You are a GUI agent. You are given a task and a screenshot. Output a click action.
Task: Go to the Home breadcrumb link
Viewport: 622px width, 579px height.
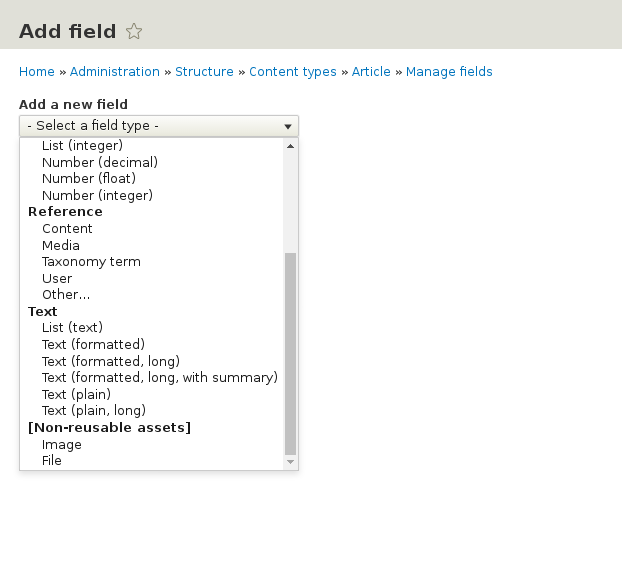[37, 72]
